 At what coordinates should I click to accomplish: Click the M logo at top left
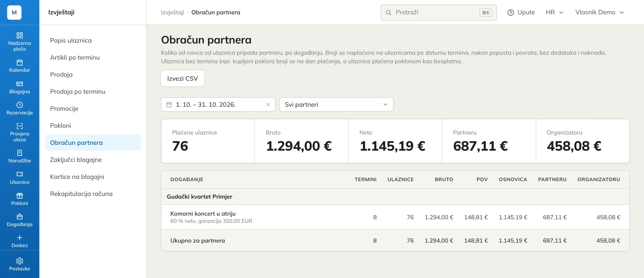14,12
